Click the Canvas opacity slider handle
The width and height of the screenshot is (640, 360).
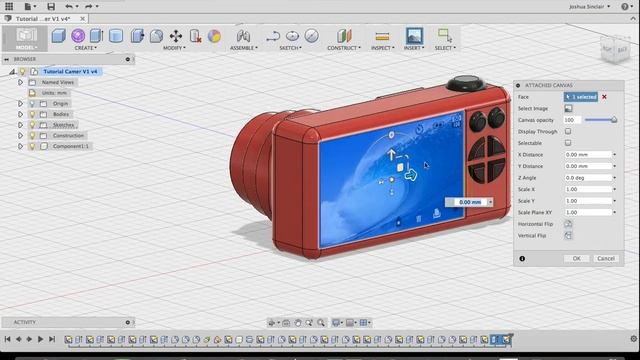pos(613,120)
